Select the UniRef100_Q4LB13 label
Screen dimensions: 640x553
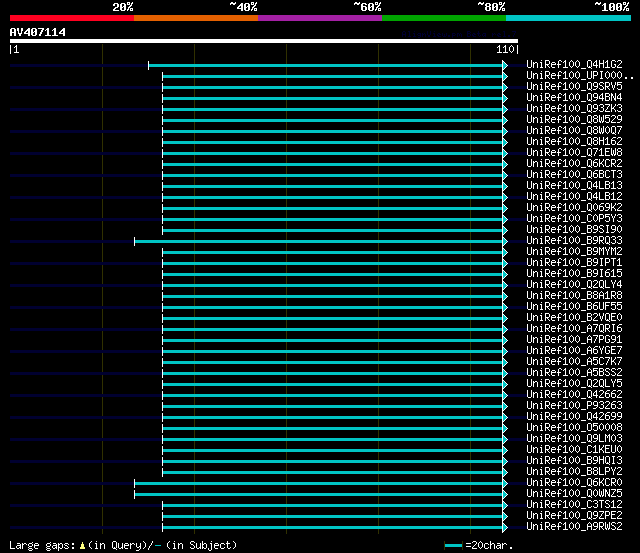(574, 186)
